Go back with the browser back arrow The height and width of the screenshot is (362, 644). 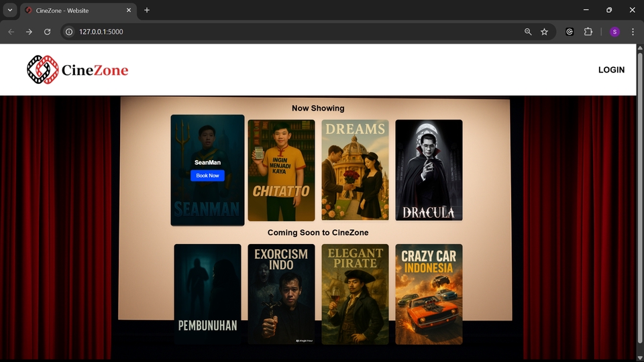point(11,32)
